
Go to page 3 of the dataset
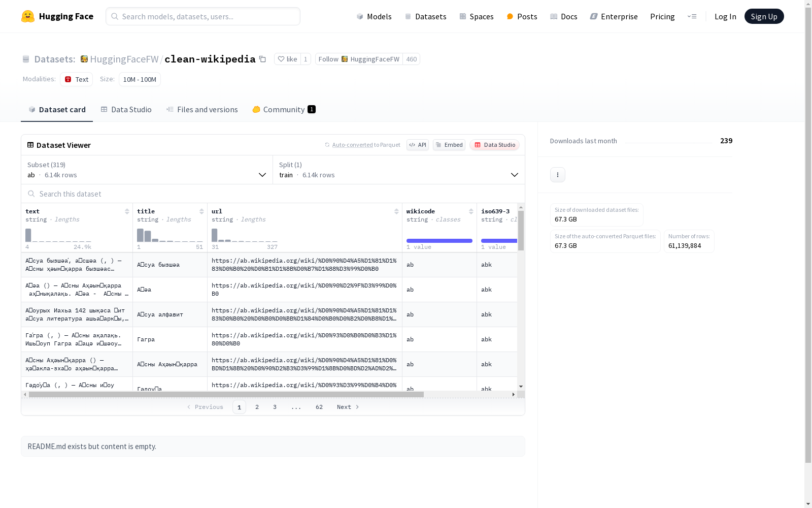275,407
